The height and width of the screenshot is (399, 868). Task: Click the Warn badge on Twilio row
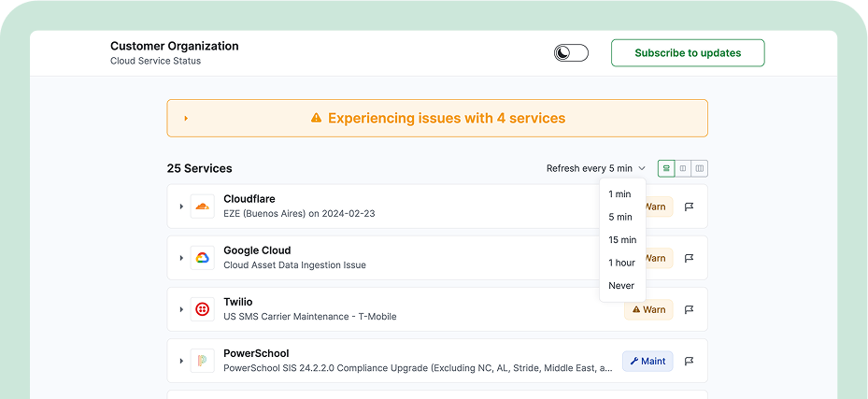(x=648, y=309)
